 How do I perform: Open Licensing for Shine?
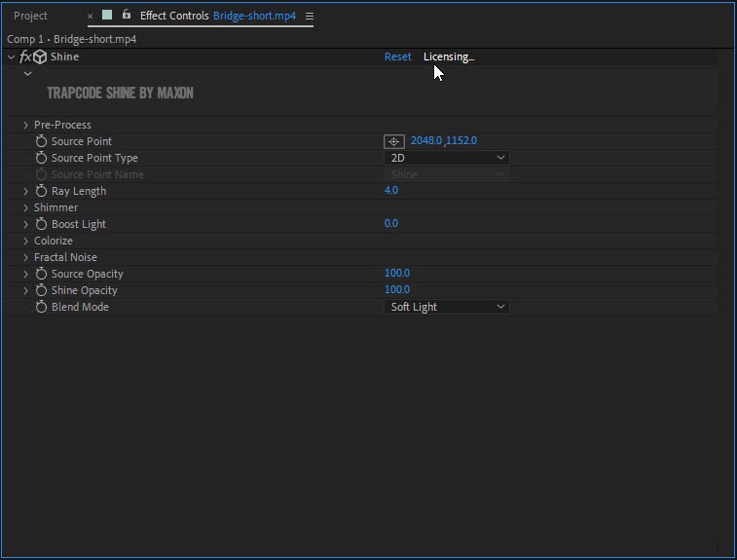[449, 56]
